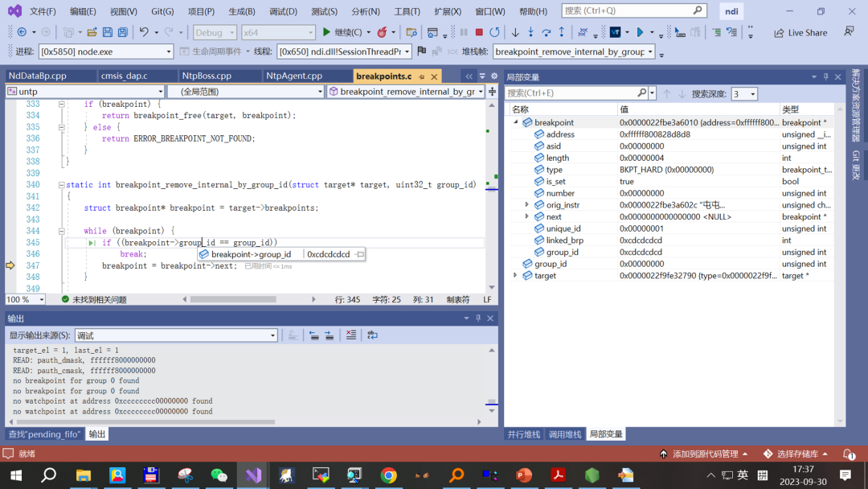The height and width of the screenshot is (489, 868).
Task: Expand the target variable in the Locals panel
Action: pos(515,275)
